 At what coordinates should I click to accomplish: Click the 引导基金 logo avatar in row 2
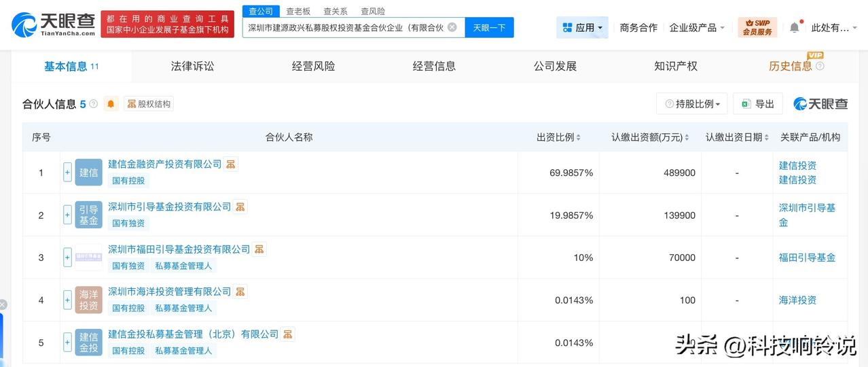[88, 215]
